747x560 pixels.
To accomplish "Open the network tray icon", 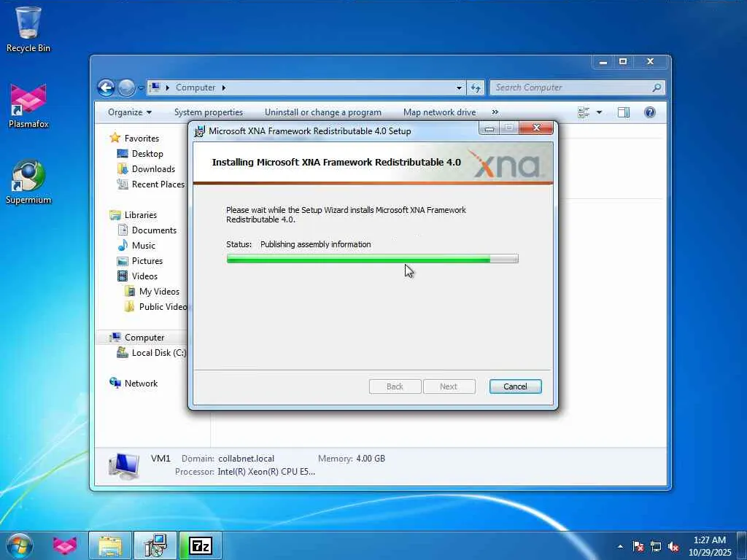I will click(x=656, y=547).
